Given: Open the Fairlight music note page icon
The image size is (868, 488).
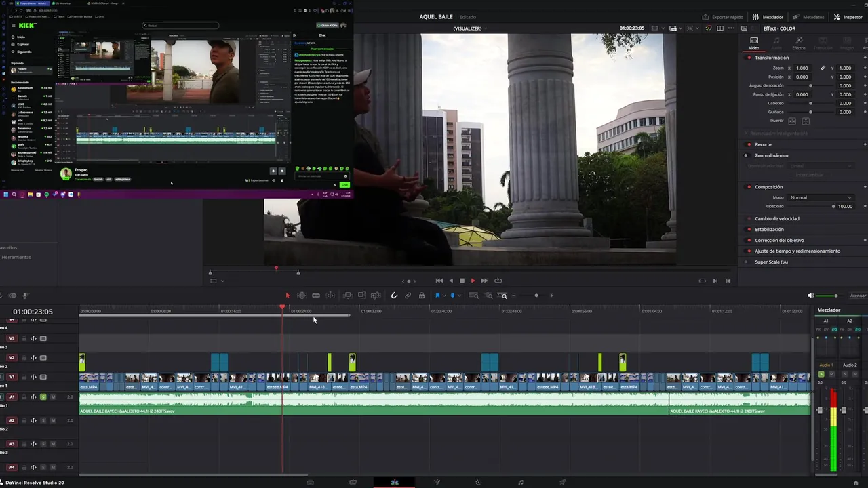Looking at the screenshot, I should pyautogui.click(x=521, y=483).
